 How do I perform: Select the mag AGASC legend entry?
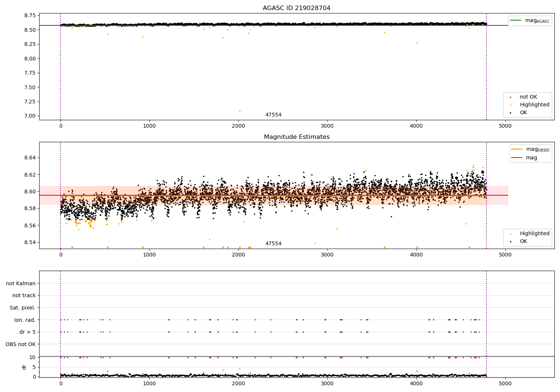tap(530, 21)
